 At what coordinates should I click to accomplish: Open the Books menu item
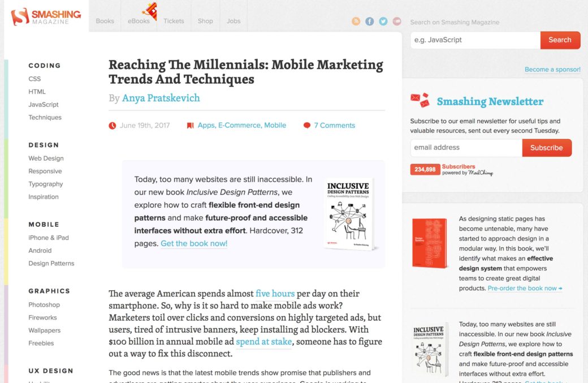pyautogui.click(x=105, y=21)
